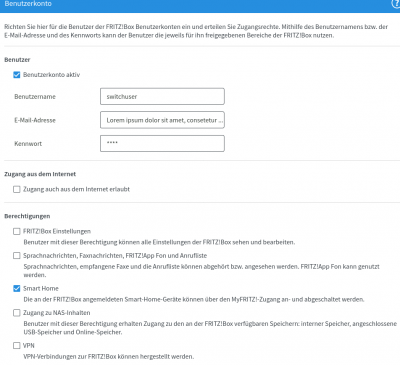This screenshot has width=400, height=365.
Task: Enable Zugang auch aus dem Internet erlaubt
Action: pos(17,189)
